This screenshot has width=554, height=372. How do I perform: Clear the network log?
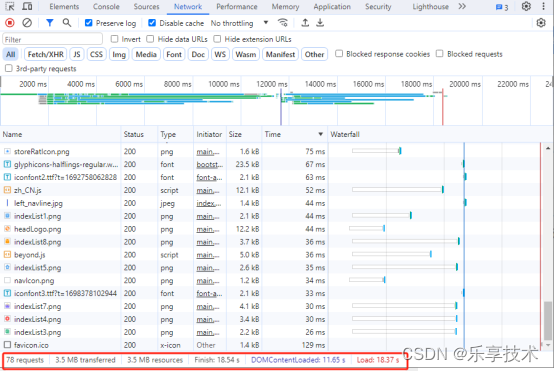click(x=27, y=23)
